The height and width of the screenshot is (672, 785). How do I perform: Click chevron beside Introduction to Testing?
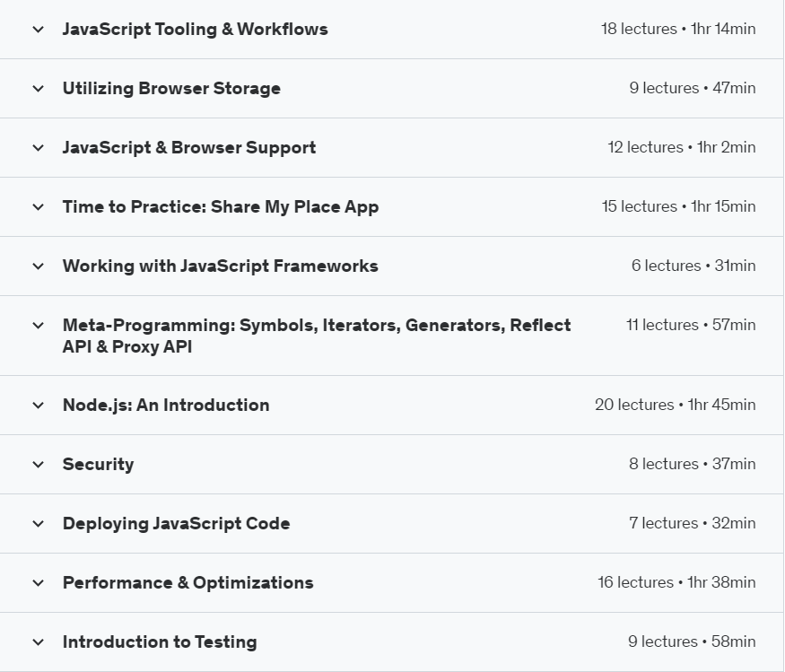tap(38, 642)
